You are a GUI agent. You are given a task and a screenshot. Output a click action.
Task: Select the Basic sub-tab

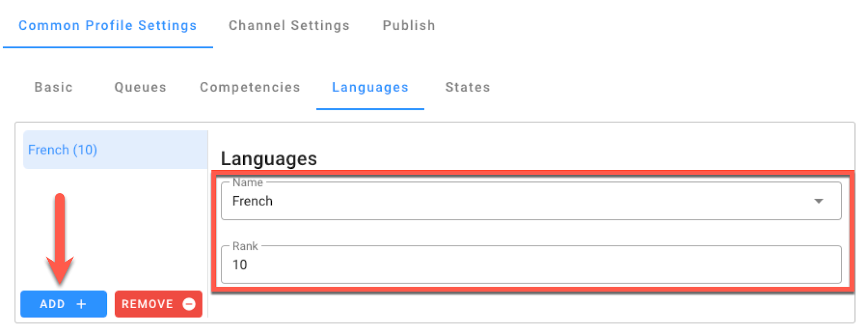[54, 87]
